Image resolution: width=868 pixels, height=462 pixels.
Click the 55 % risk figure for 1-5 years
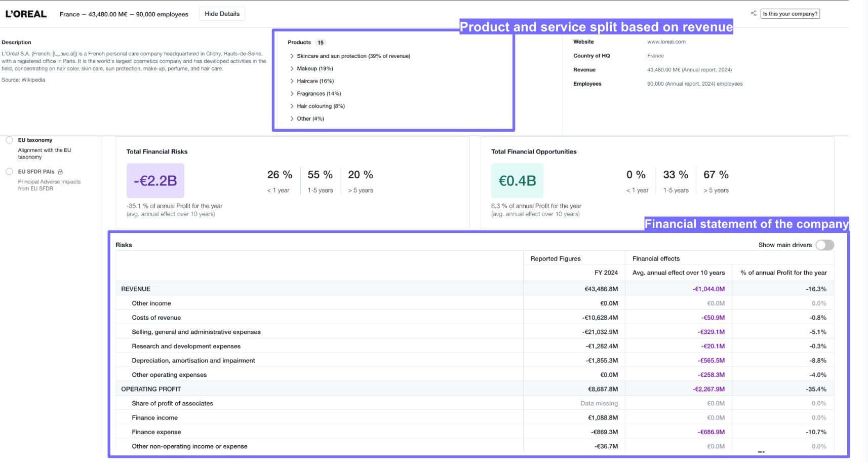320,175
